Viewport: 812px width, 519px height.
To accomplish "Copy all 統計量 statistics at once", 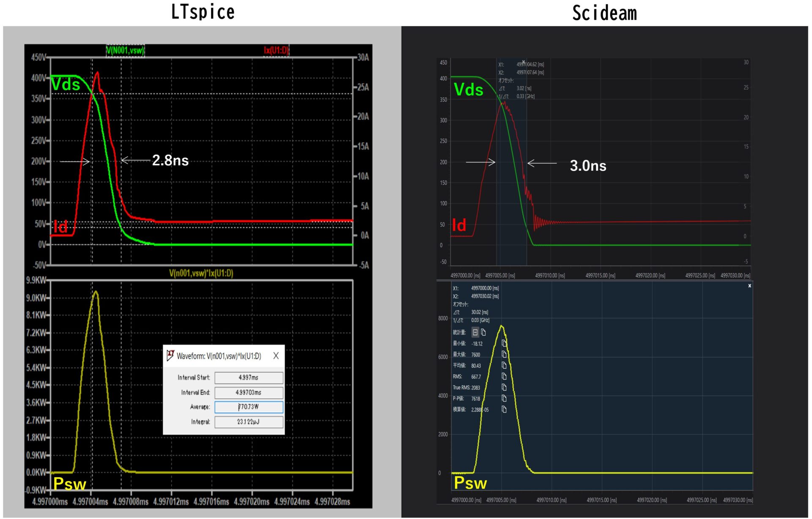I will coord(483,332).
